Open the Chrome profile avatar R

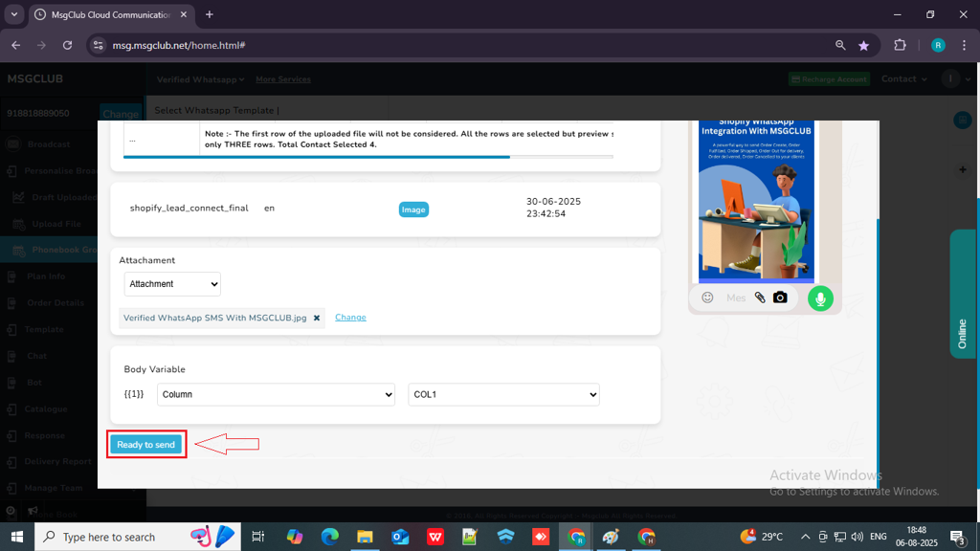tap(938, 46)
